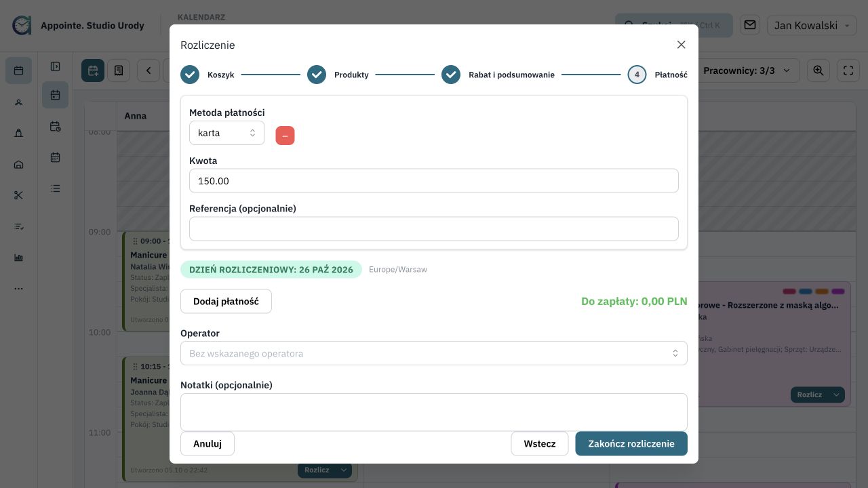Viewport: 868px width, 488px height.
Task: Focus the Referencja (opcjonalnie) input field
Action: point(434,228)
